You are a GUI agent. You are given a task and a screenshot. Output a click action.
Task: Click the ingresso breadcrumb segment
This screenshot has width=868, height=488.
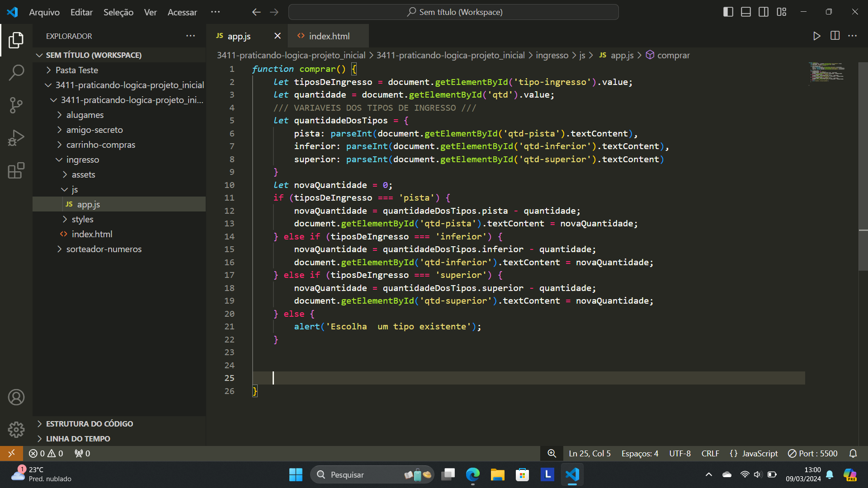552,55
